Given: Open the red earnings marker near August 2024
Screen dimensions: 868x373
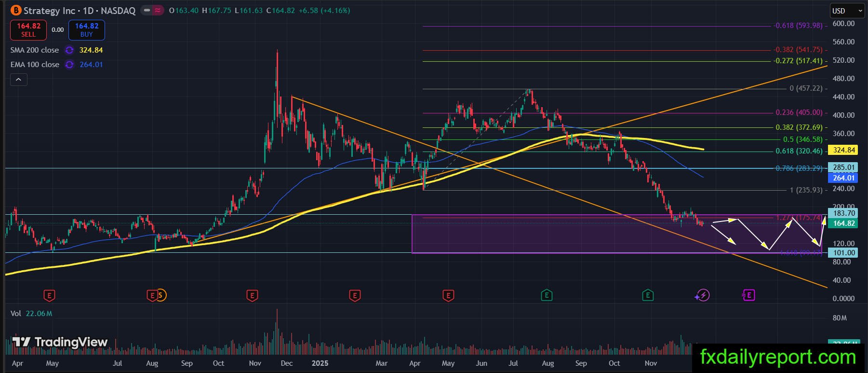Looking at the screenshot, I should [152, 295].
